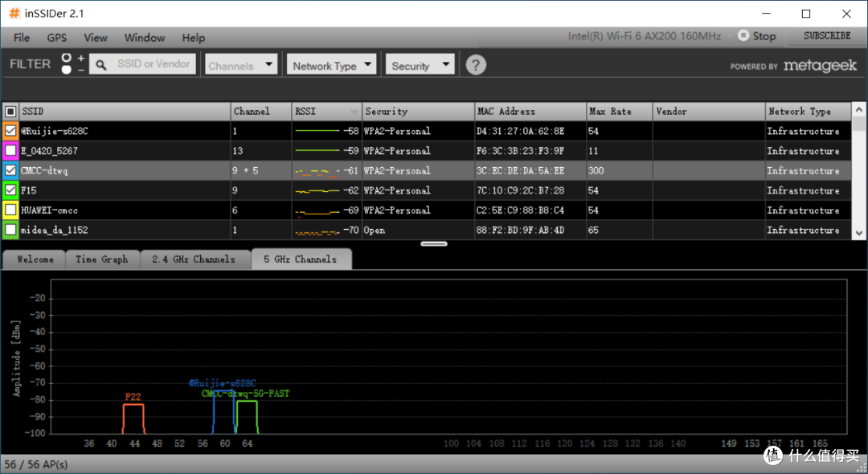Sort by the Vendor column header
This screenshot has height=474, width=868.
tap(709, 111)
